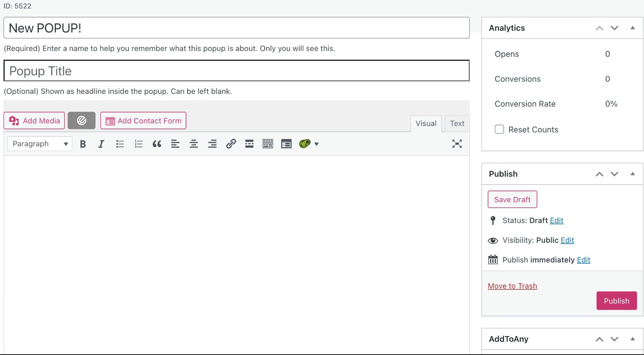This screenshot has height=355, width=644.
Task: Insert a numbered list
Action: (138, 144)
